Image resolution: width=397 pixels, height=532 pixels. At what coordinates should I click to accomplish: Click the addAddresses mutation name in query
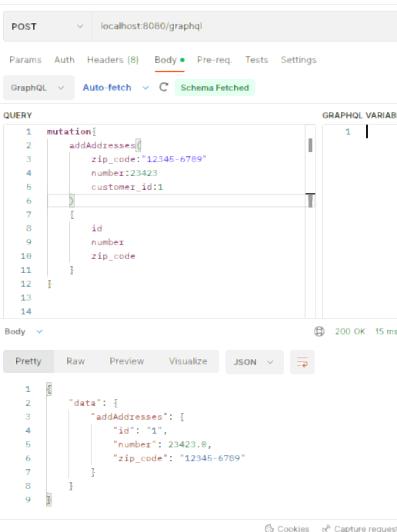coord(102,145)
